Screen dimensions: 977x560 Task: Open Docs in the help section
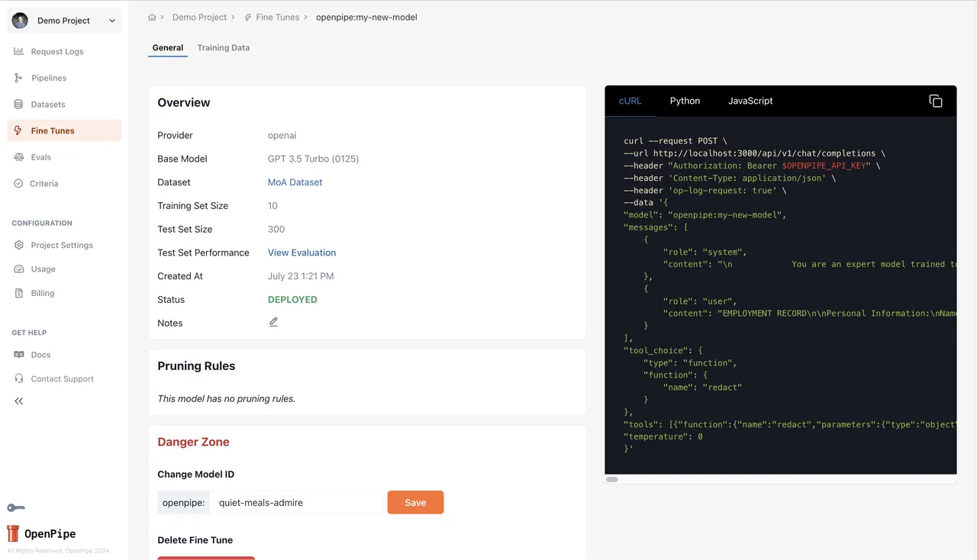(64, 355)
